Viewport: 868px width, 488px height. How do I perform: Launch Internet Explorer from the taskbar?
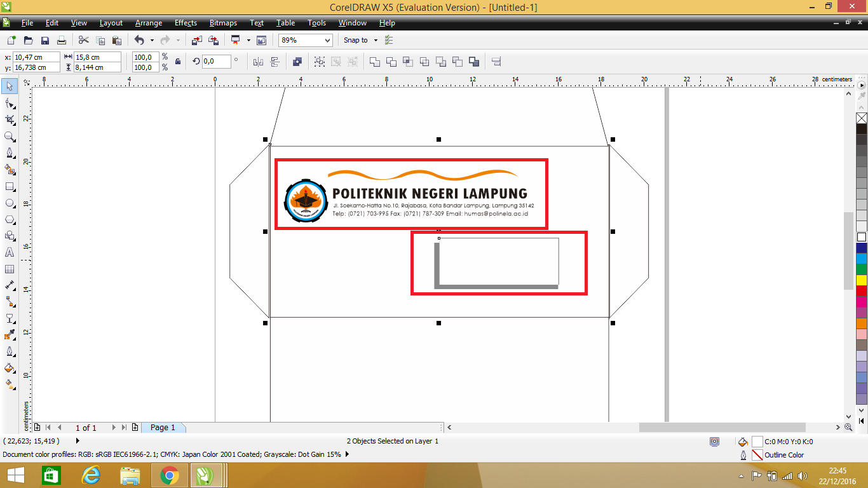click(x=91, y=475)
